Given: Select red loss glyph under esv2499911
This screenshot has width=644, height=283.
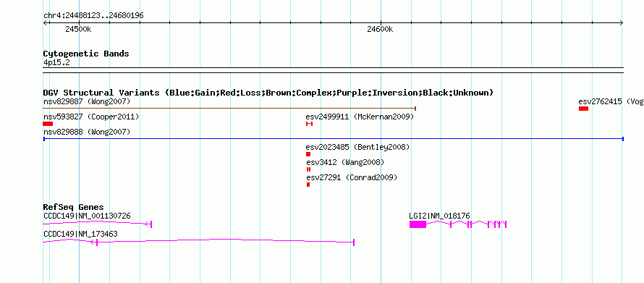Looking at the screenshot, I should coord(309,124).
